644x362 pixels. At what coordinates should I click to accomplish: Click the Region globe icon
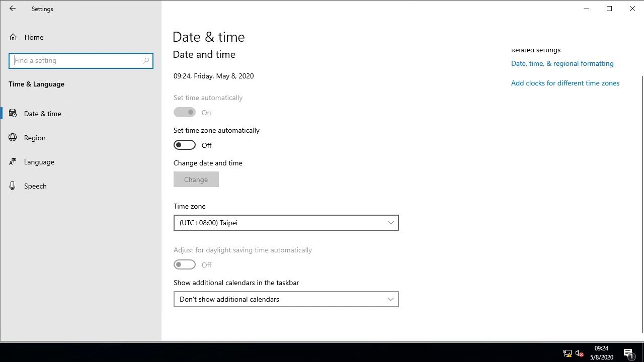point(13,138)
